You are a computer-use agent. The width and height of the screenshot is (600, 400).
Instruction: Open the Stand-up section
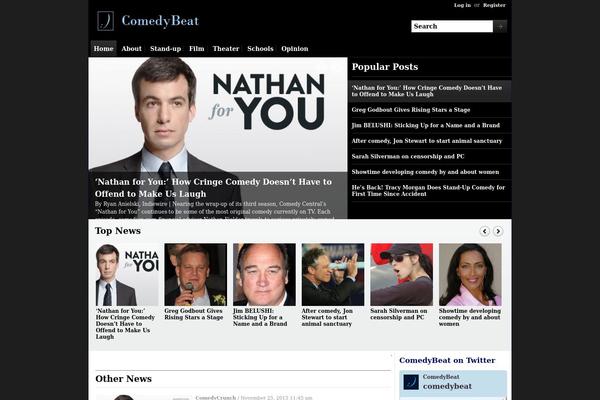click(165, 49)
